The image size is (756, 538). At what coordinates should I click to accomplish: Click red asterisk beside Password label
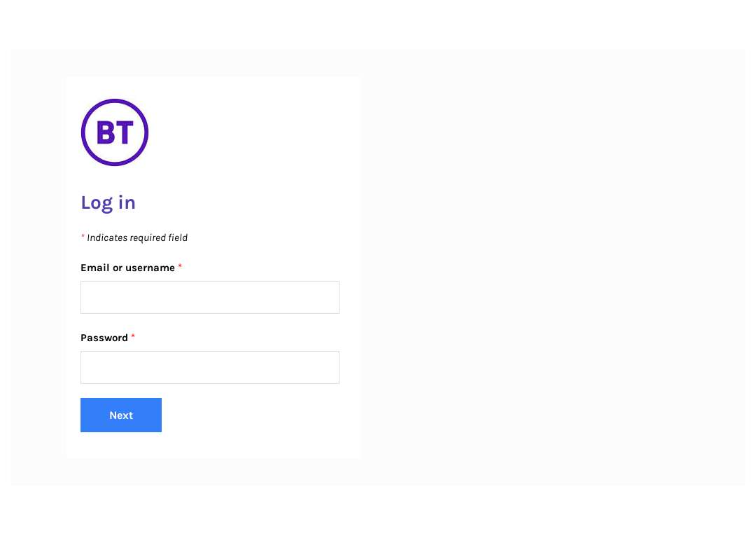click(x=133, y=336)
